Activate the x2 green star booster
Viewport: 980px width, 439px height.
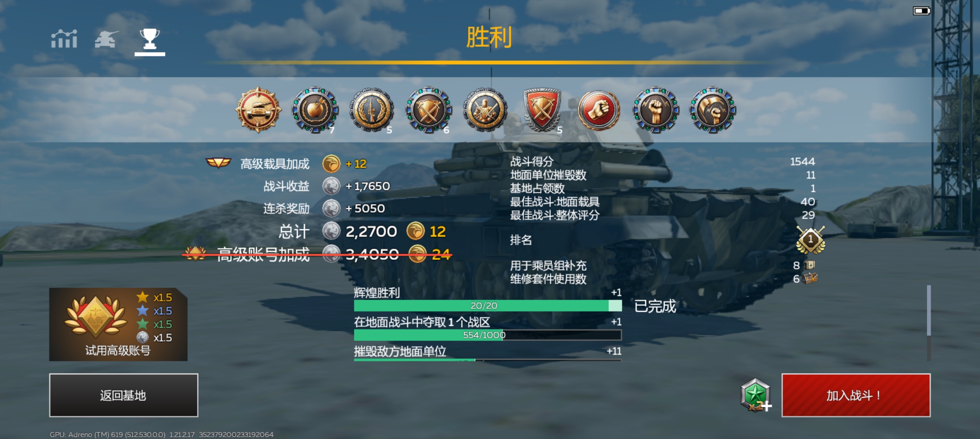[x=755, y=396]
